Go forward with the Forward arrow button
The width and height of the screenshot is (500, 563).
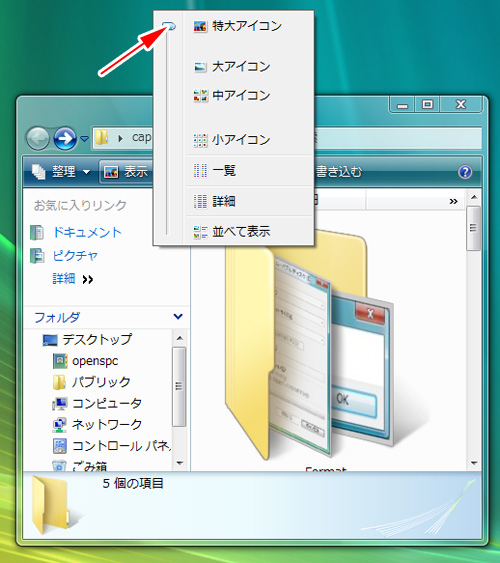coord(65,138)
